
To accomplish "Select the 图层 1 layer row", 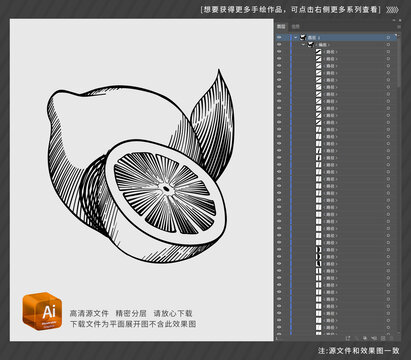I will (x=337, y=37).
